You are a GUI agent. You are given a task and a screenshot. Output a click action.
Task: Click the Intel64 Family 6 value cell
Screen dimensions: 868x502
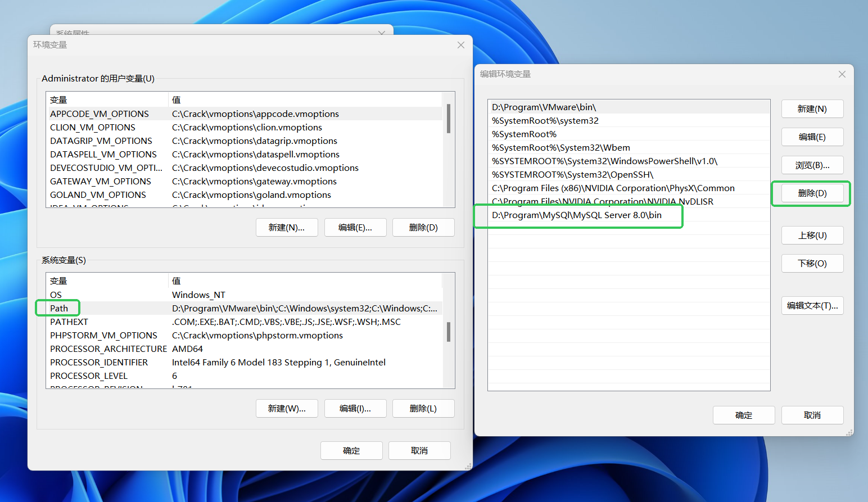(x=279, y=363)
